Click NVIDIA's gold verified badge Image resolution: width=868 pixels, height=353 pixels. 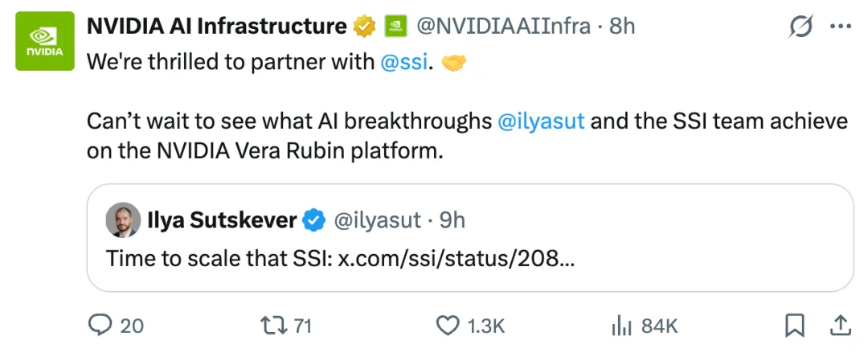pyautogui.click(x=365, y=26)
